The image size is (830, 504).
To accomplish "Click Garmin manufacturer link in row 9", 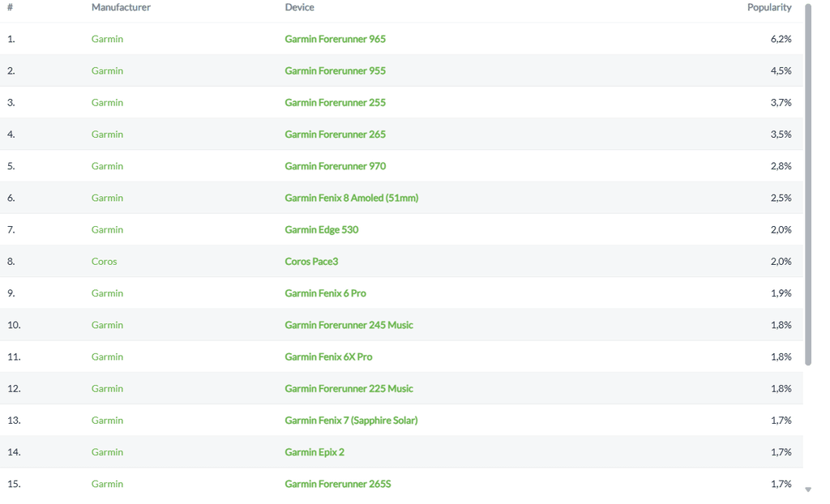I will [x=107, y=293].
